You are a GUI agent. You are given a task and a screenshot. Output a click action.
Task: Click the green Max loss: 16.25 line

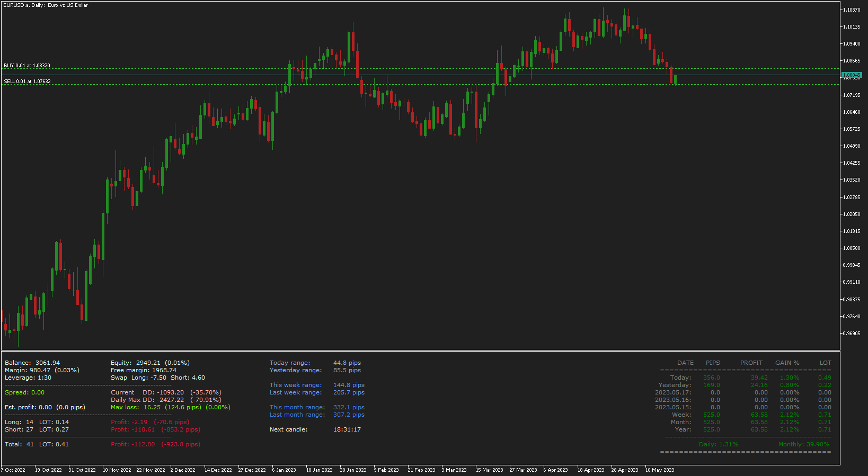click(x=171, y=408)
